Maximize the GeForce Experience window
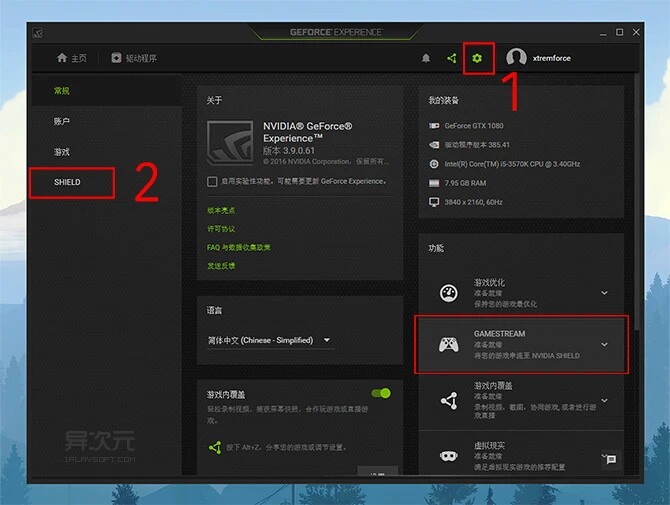The width and height of the screenshot is (670, 505). tap(619, 32)
